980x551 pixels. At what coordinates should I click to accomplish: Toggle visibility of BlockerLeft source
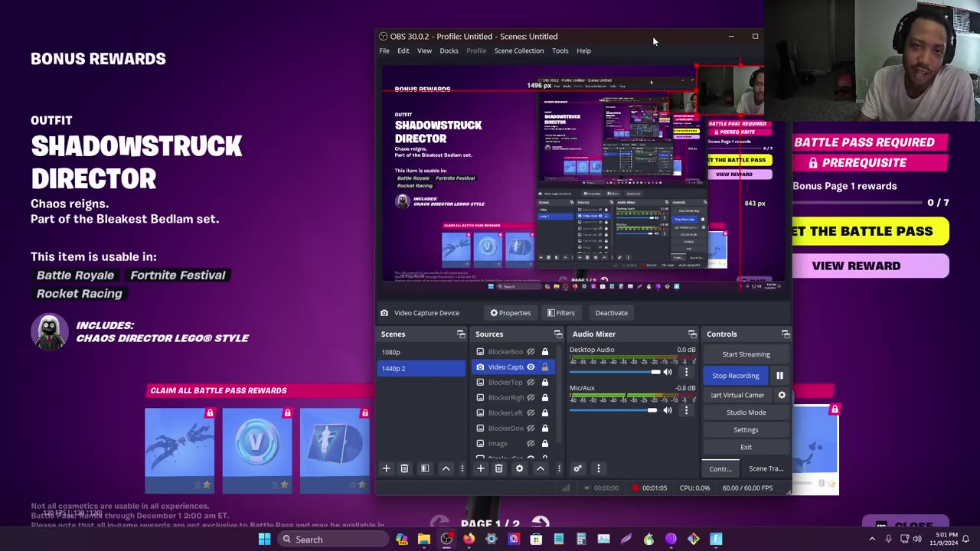(531, 413)
